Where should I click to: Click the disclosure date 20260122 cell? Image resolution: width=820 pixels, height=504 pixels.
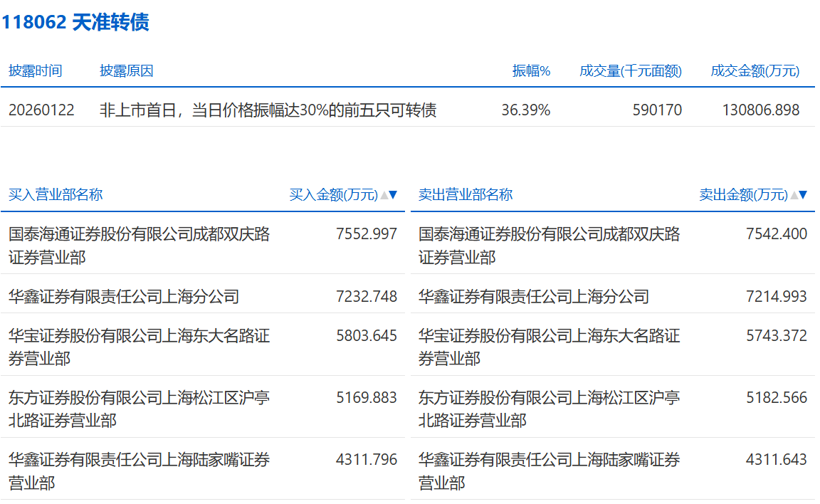(x=41, y=110)
